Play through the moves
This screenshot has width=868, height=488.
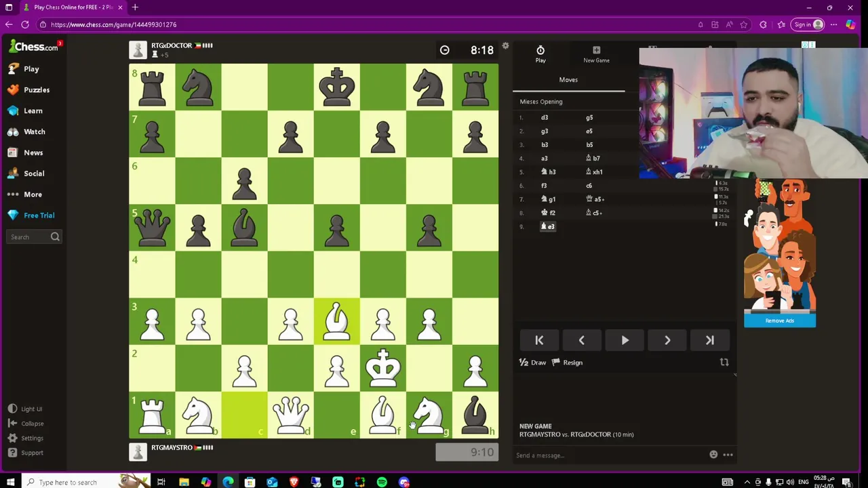coord(625,340)
